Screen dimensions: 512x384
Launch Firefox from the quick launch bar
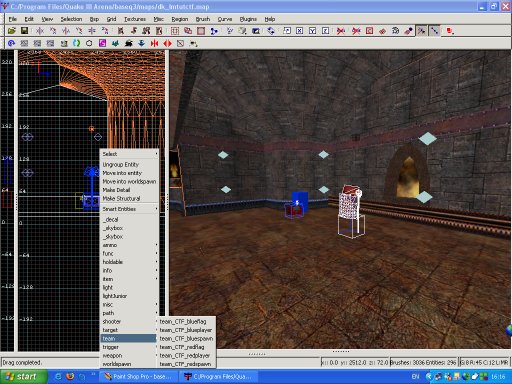70,377
